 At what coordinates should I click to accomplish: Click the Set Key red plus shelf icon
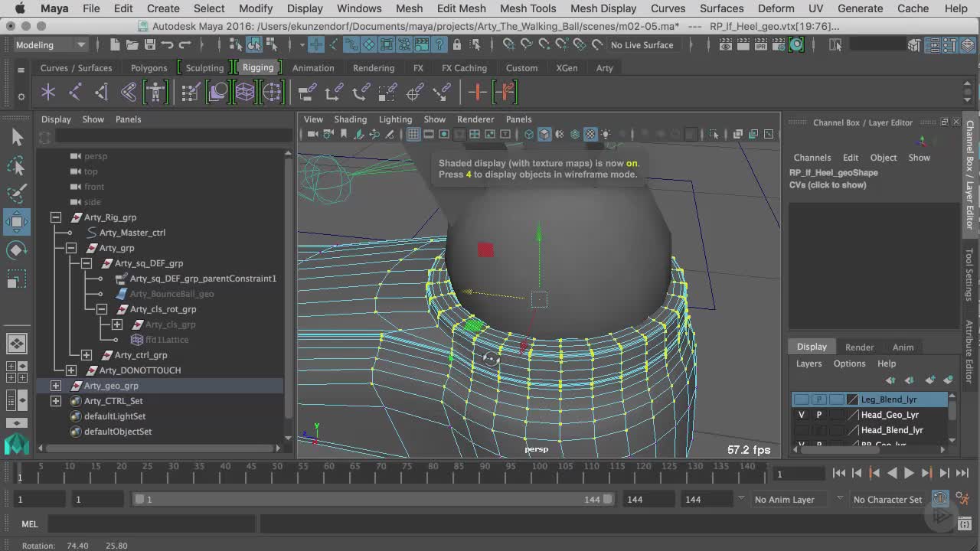point(478,93)
